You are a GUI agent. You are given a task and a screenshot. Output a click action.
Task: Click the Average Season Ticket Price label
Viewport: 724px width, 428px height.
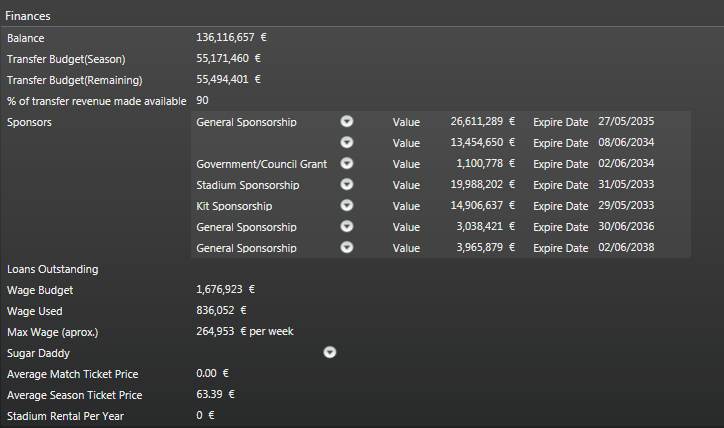tap(74, 395)
